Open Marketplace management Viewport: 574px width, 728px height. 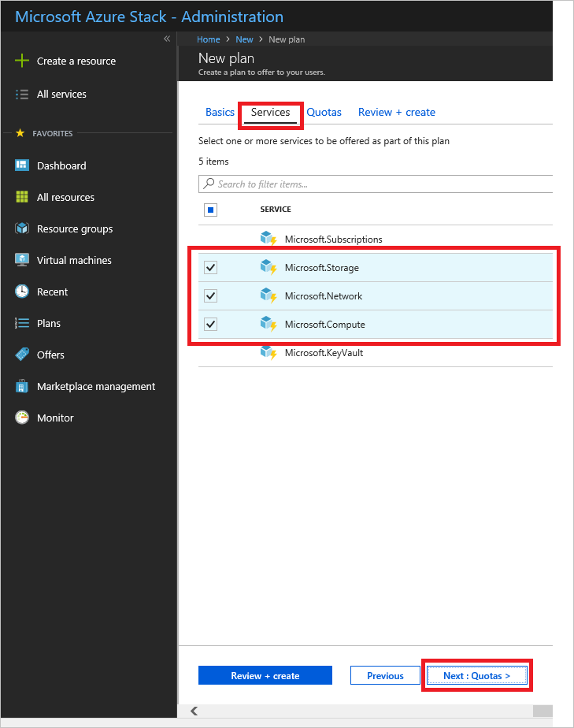coord(96,386)
